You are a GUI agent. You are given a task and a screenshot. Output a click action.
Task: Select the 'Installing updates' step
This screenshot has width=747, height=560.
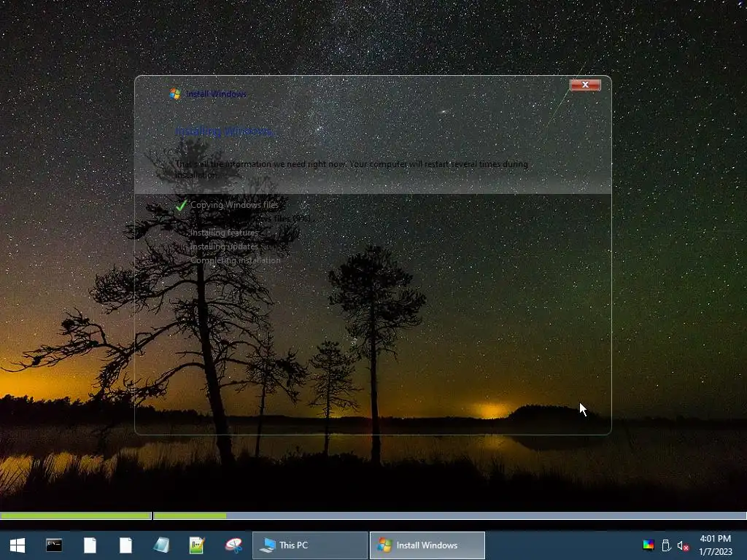click(224, 246)
